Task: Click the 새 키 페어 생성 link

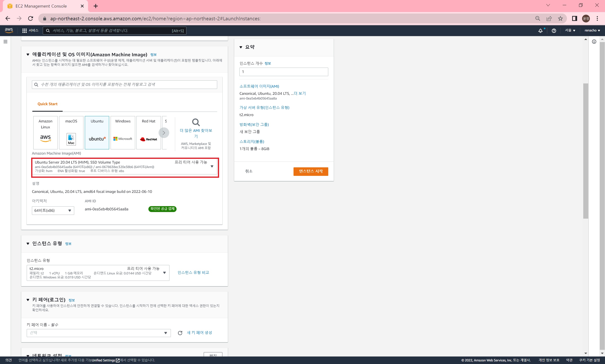Action: tap(199, 333)
